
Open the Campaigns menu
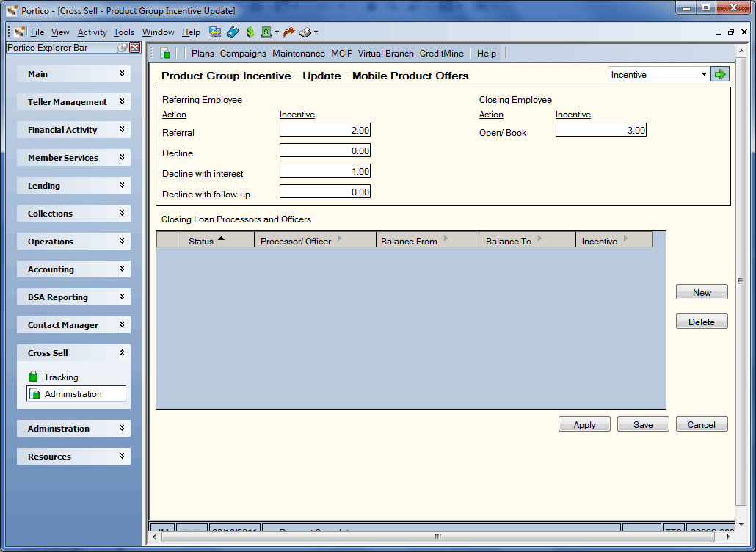243,54
